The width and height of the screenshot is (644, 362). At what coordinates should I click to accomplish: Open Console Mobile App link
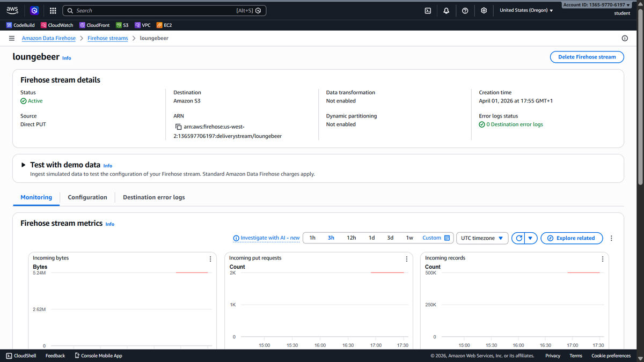(98, 356)
